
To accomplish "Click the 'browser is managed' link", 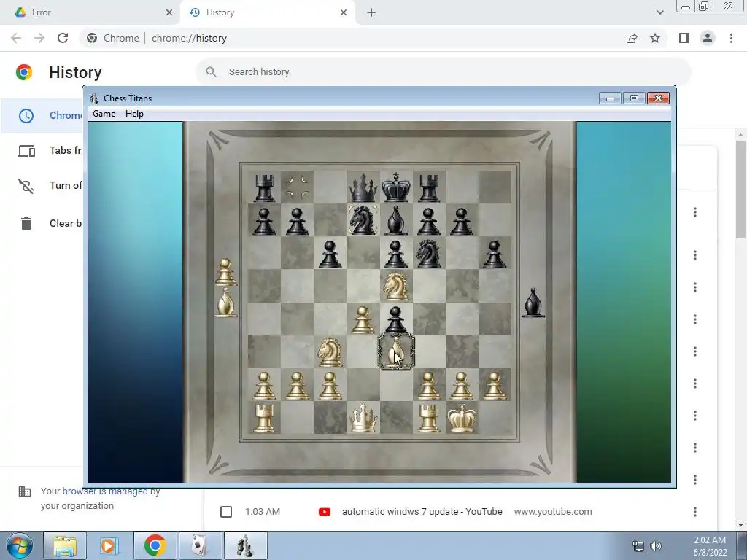I will (105, 491).
